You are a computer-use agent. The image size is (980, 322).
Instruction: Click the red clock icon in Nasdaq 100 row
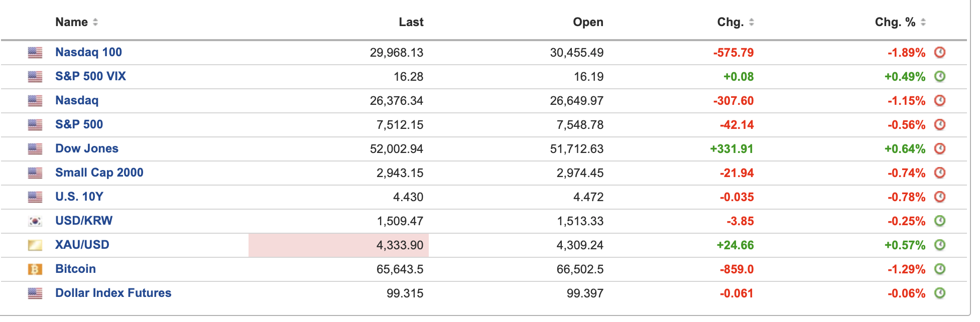tap(940, 52)
